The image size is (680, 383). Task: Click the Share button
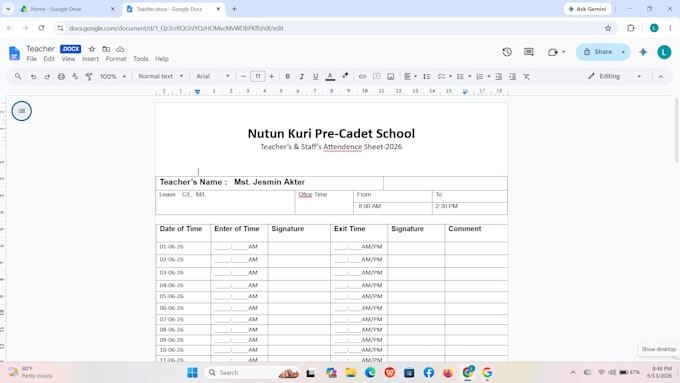tap(598, 52)
